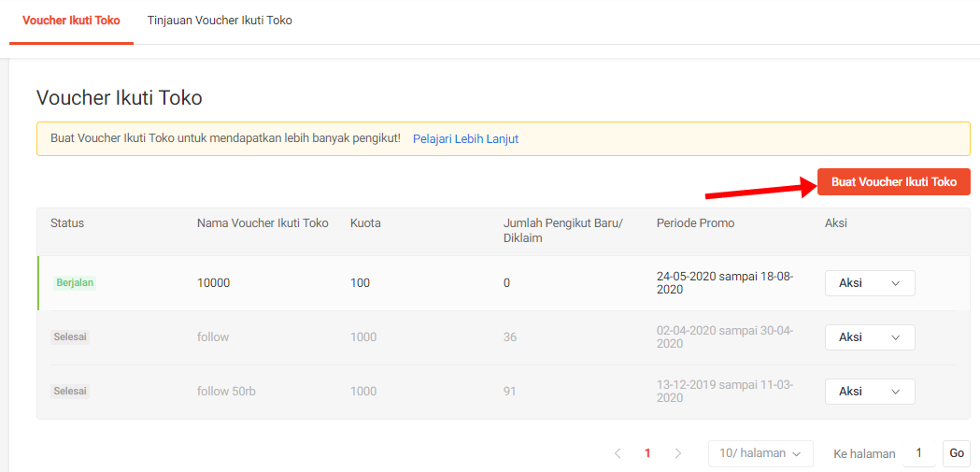The image size is (980, 472).
Task: Click the 'Voucher Ikuti Toko' page heading
Action: coord(120,98)
